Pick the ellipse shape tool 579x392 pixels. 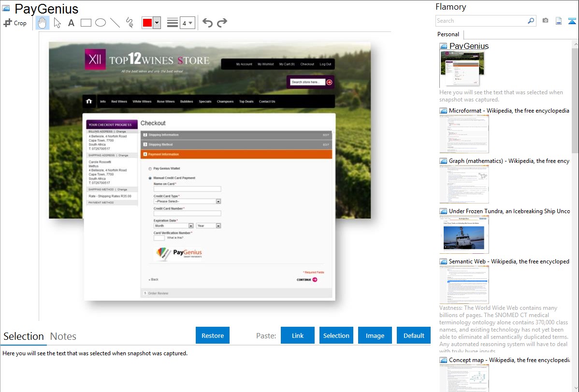[x=101, y=23]
